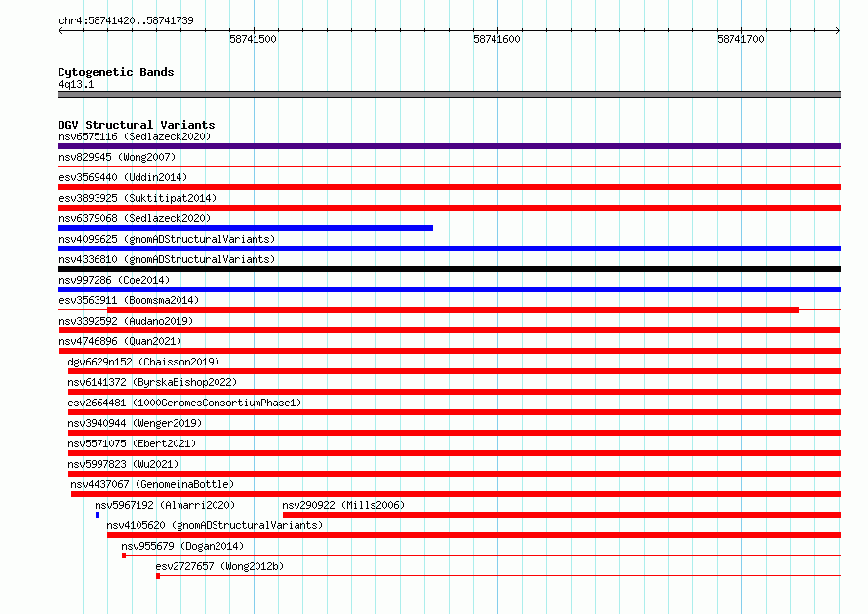868x614 pixels.
Task: Open variant nsv5997823 (Wu2021)
Action: [123, 464]
